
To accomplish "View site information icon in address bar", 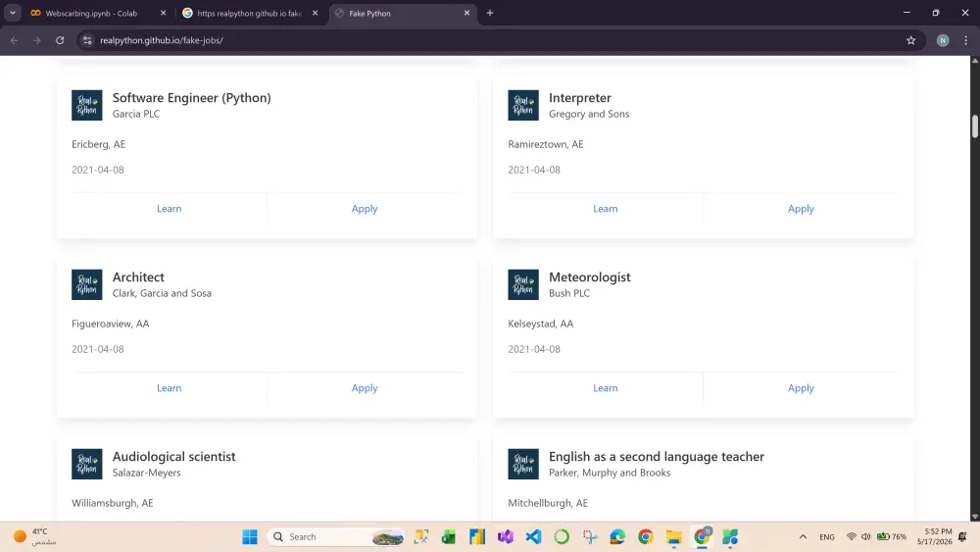I will [87, 40].
